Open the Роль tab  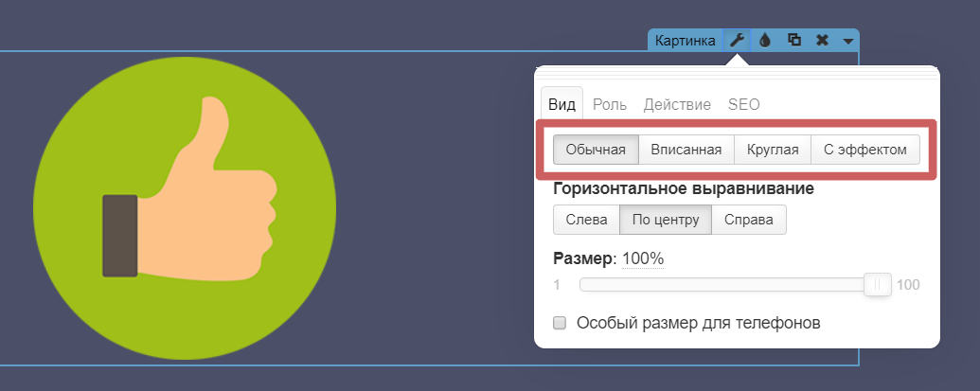[x=609, y=104]
